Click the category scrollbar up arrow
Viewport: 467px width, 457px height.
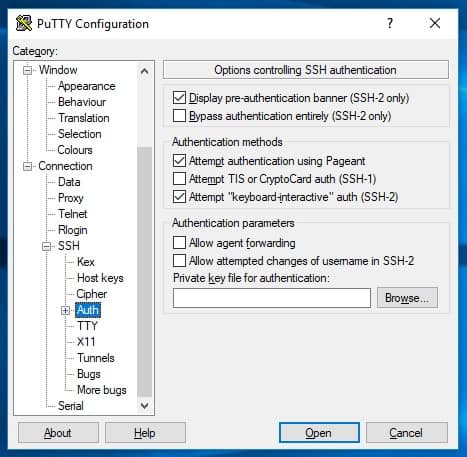pos(145,71)
